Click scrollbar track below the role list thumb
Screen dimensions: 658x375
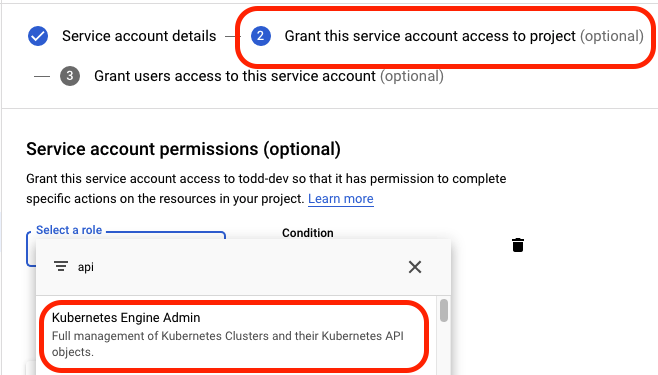pyautogui.click(x=444, y=348)
